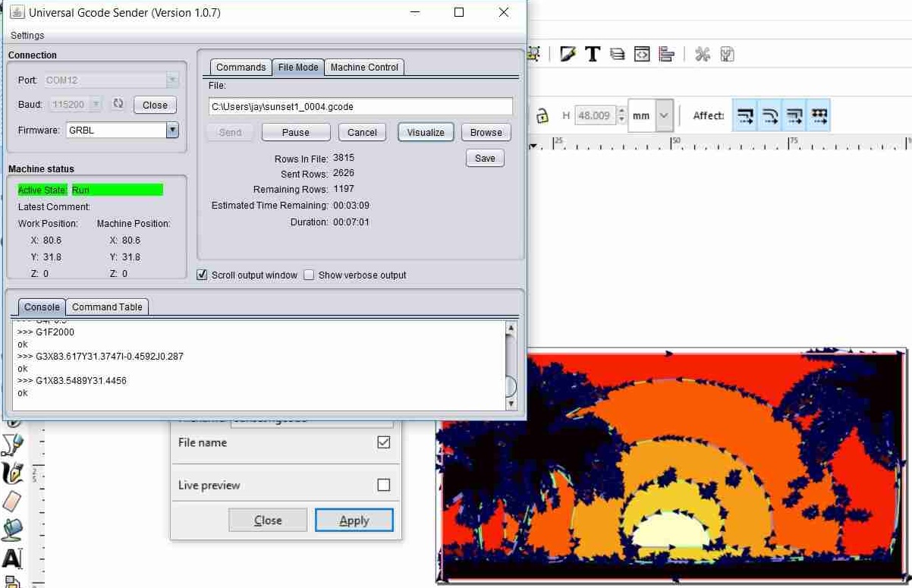Click the Cancel button

[362, 132]
